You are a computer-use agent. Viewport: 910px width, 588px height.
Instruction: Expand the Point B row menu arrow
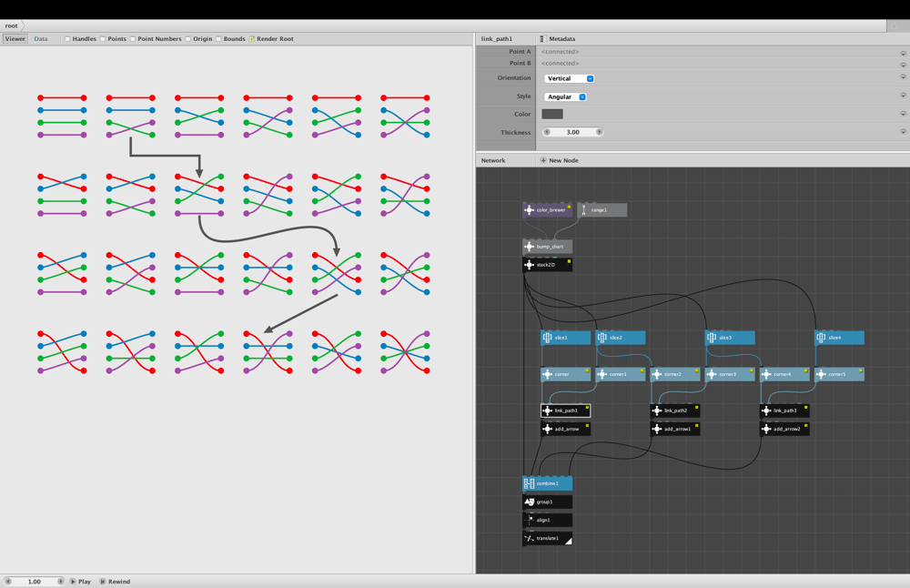[x=903, y=65]
